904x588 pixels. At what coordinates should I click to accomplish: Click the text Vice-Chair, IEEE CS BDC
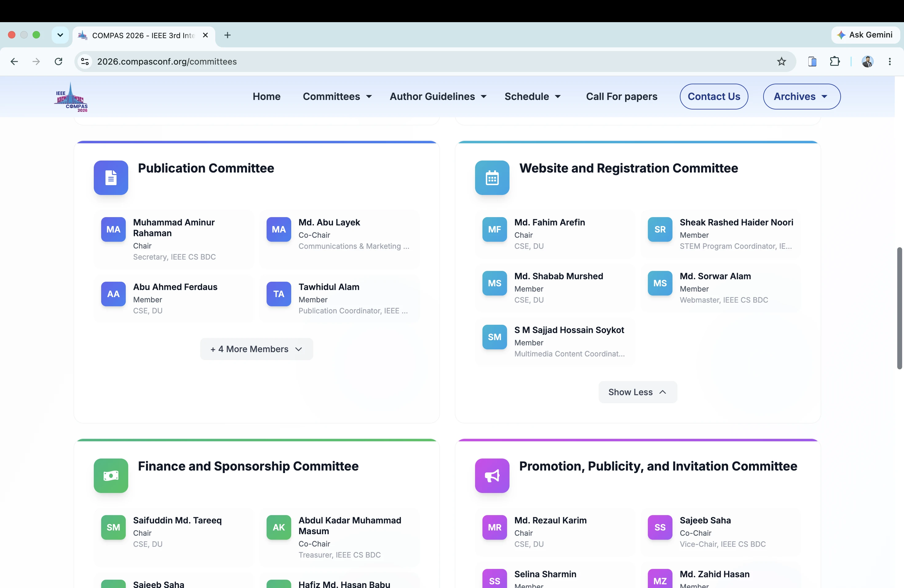coord(723,544)
